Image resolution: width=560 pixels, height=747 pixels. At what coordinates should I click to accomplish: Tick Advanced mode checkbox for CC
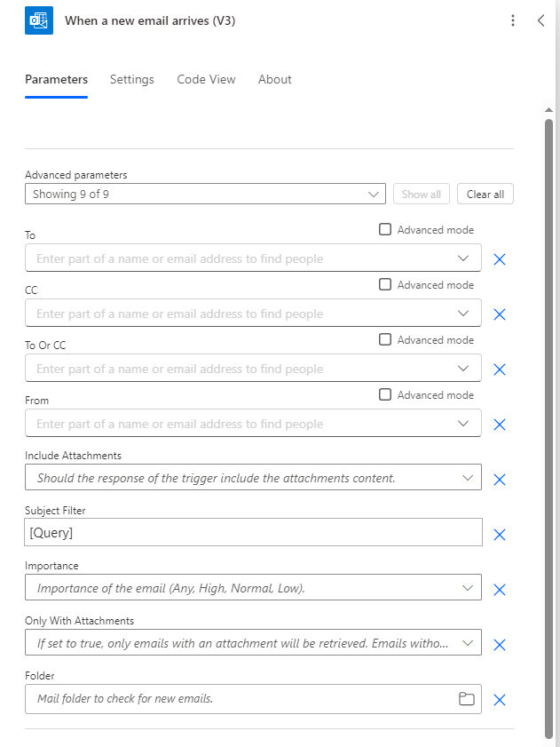click(385, 284)
